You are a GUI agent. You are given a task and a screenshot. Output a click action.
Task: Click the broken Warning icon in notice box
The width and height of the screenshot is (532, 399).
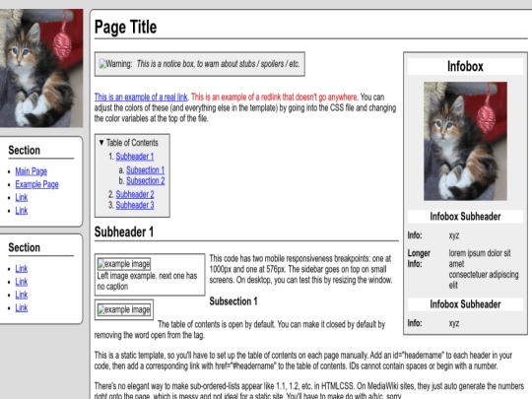click(102, 64)
